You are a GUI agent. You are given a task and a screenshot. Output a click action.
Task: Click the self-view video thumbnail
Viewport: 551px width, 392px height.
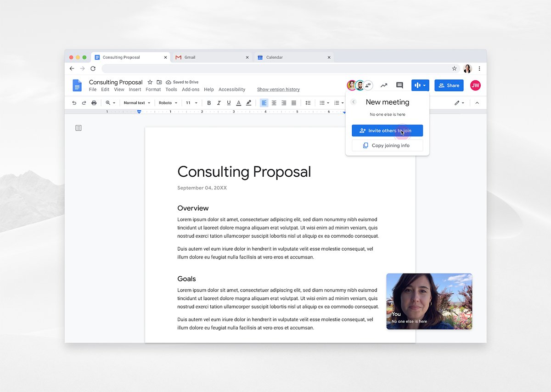pos(429,301)
